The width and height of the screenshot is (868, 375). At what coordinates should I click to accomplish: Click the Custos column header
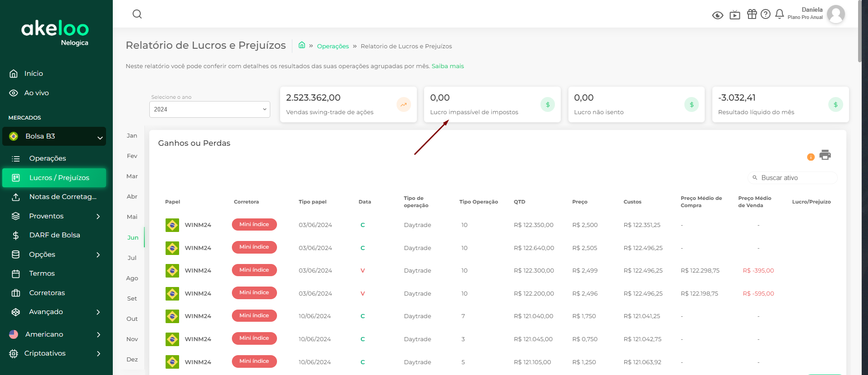[x=633, y=202]
